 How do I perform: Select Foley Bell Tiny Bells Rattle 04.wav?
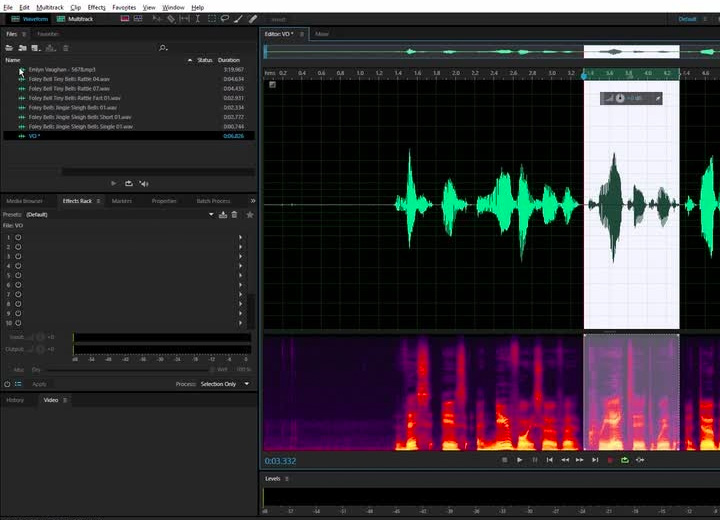pos(69,80)
